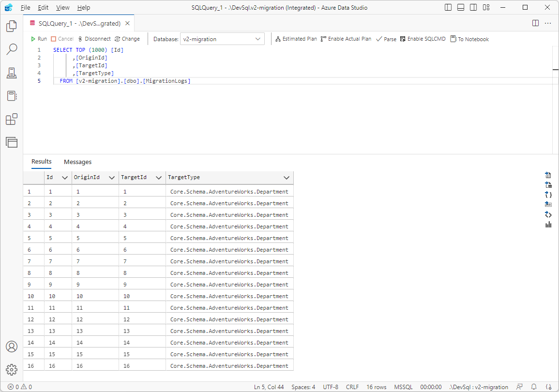559x392 pixels.
Task: Open errors and warnings count in status bar
Action: [20, 387]
